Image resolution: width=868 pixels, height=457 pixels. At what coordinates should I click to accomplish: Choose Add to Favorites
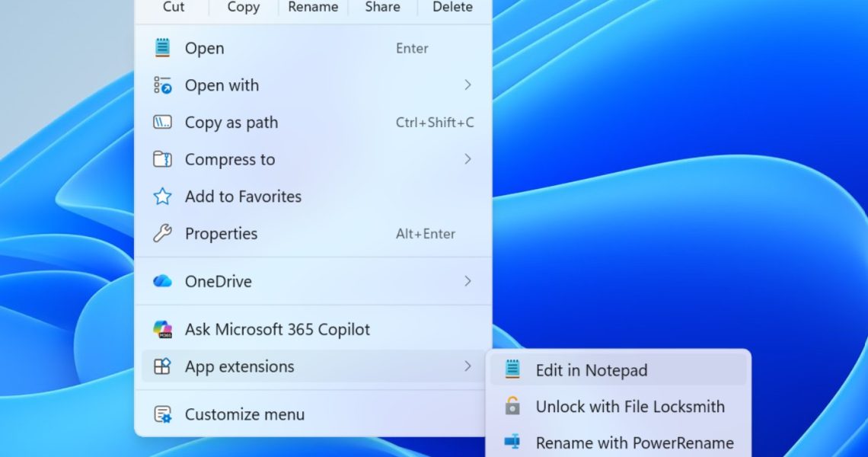(x=313, y=197)
